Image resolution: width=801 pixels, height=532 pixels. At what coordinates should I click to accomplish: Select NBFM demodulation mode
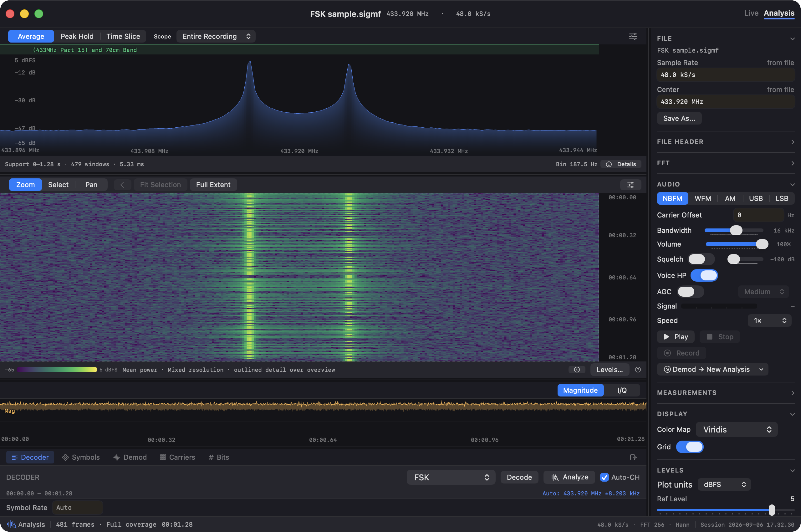click(x=672, y=198)
